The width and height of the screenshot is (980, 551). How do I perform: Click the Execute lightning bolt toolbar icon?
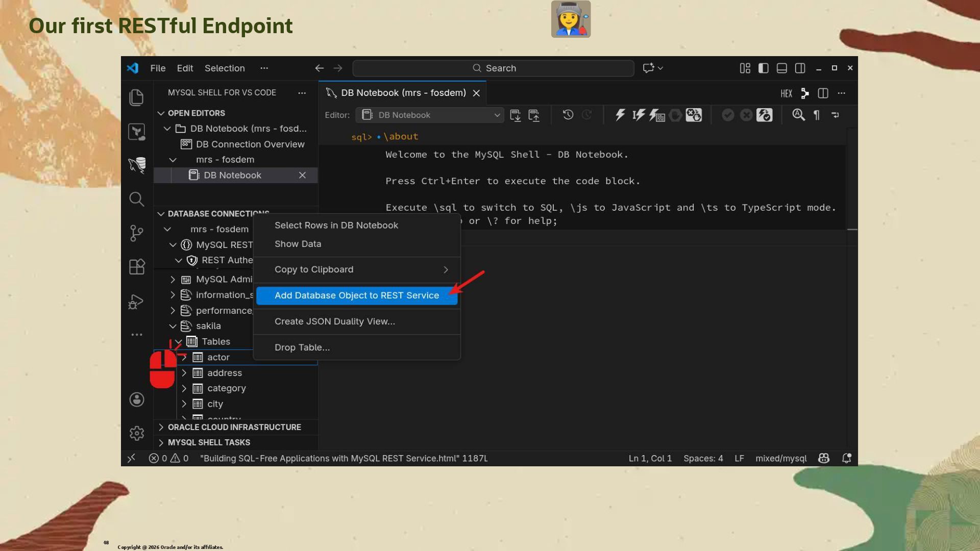(x=620, y=115)
